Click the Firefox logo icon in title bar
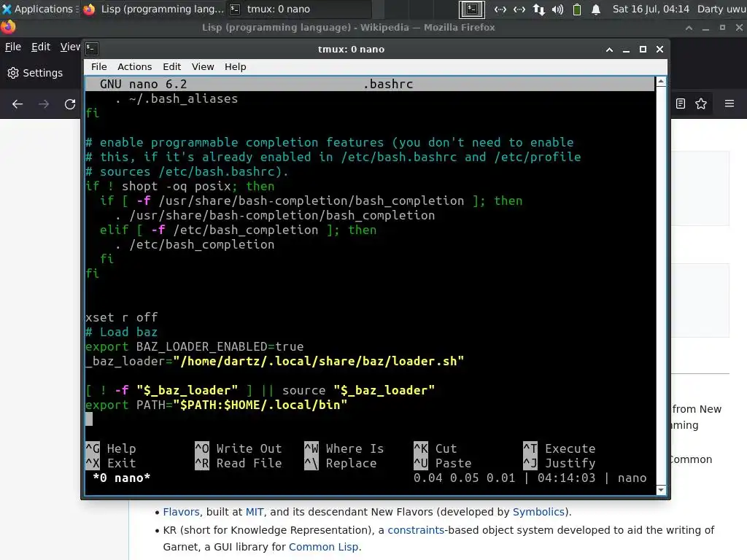 (x=8, y=27)
